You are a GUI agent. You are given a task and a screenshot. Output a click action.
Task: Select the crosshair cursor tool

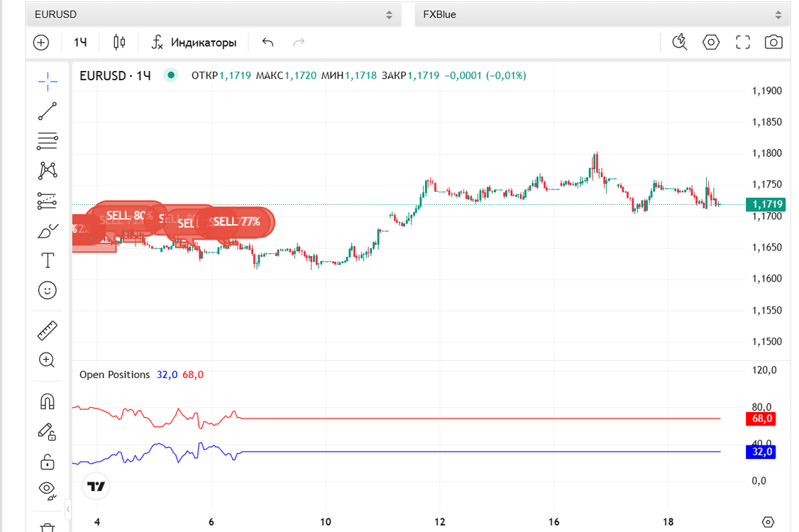(x=48, y=82)
